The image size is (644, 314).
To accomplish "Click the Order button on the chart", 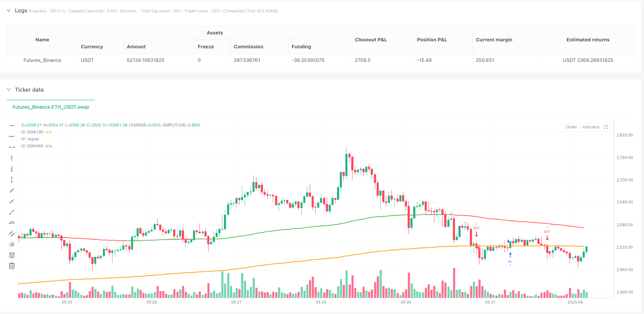I will 571,127.
